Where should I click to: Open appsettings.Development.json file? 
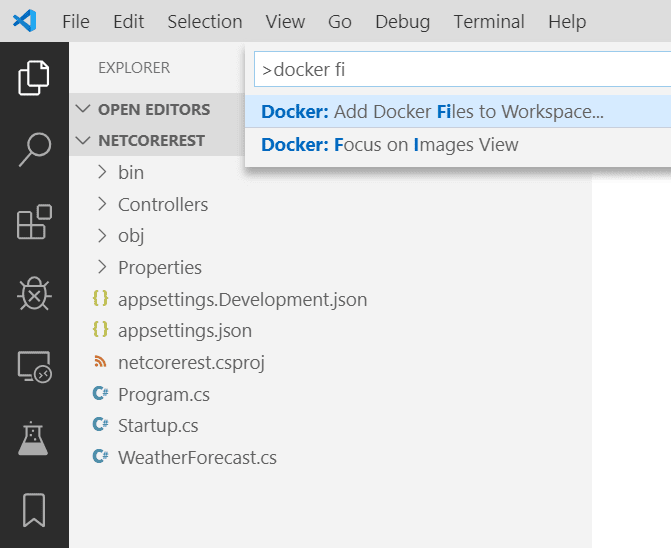[x=243, y=299]
